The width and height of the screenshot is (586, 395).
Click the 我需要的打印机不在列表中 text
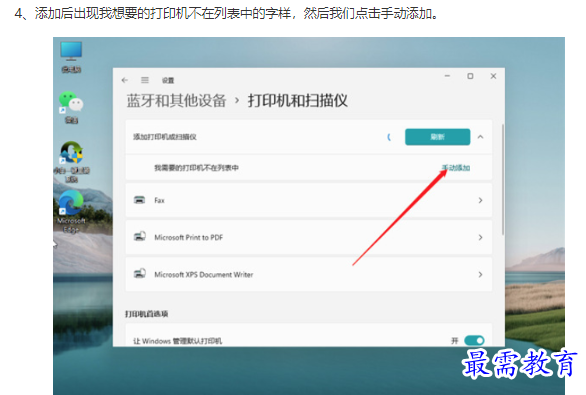[197, 168]
